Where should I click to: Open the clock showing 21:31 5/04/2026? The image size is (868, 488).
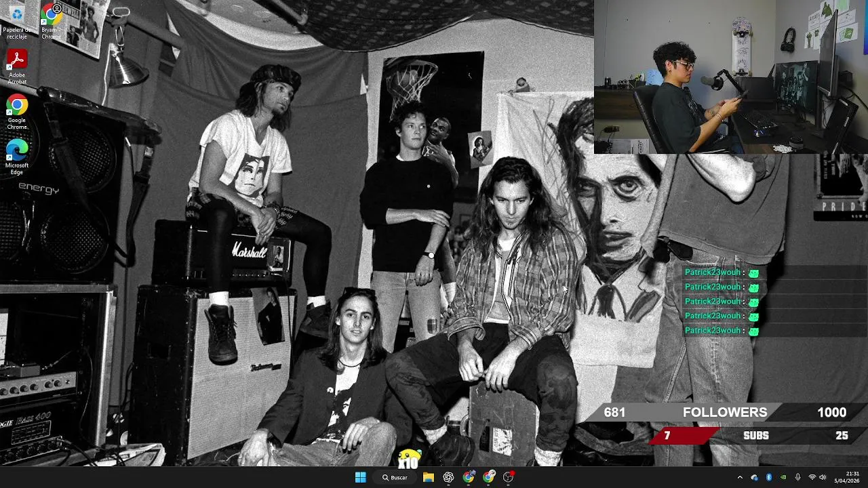[847, 477]
